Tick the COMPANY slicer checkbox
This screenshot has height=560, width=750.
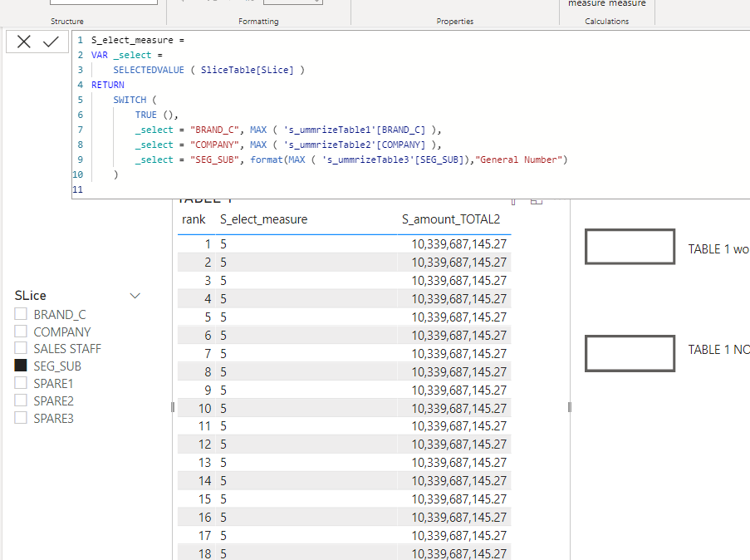coord(21,332)
